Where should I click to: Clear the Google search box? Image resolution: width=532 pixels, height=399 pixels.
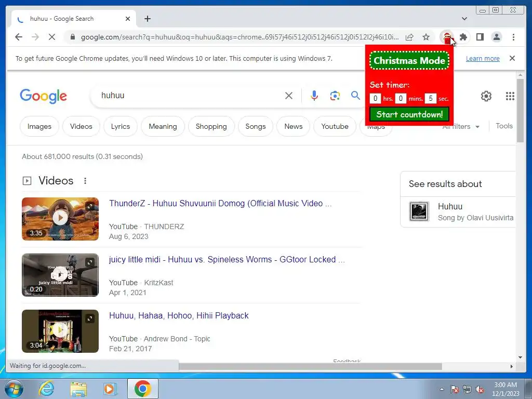coord(289,96)
